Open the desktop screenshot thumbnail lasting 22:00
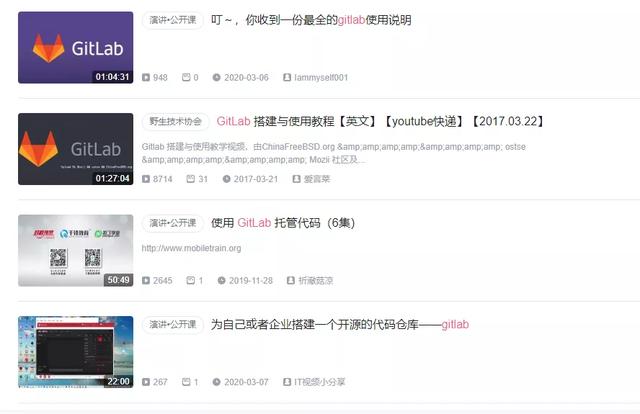 [x=76, y=352]
